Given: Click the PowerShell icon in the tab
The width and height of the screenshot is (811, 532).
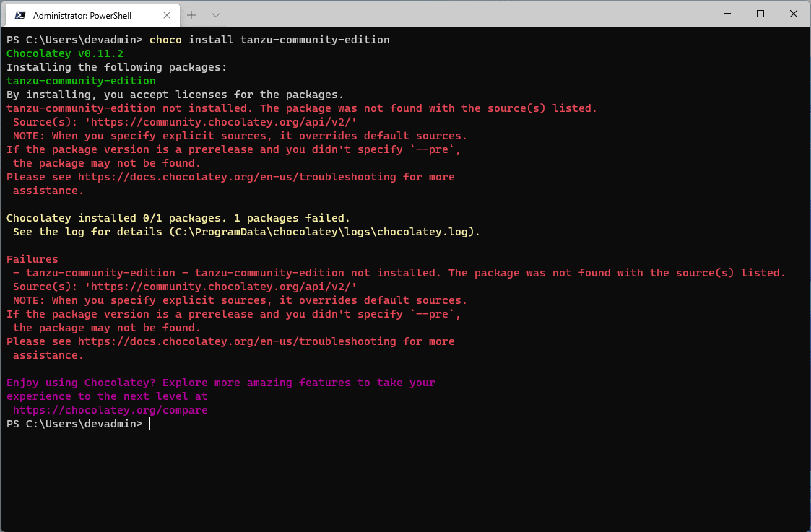Looking at the screenshot, I should 20,14.
